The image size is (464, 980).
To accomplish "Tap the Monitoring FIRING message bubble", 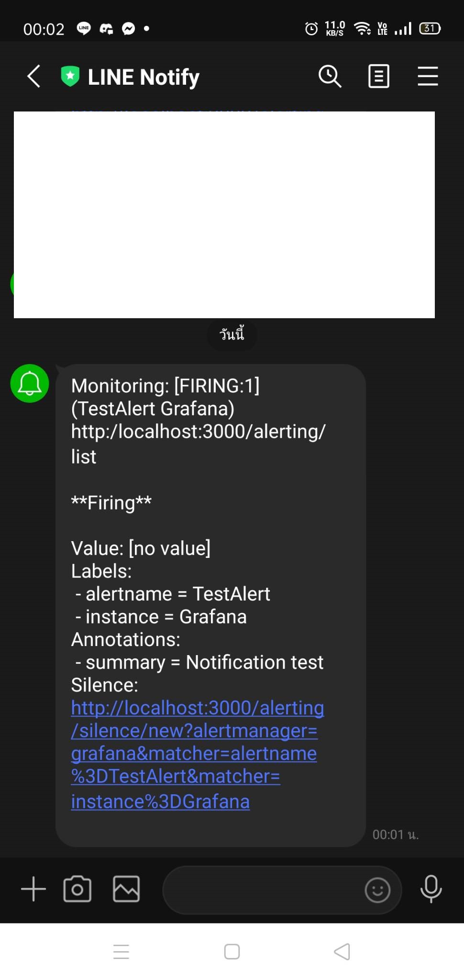I will (210, 606).
